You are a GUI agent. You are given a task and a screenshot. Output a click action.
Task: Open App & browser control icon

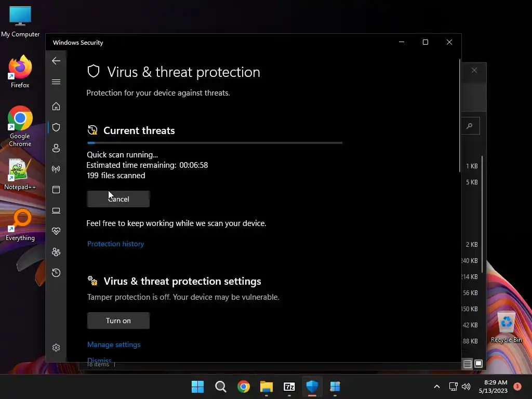point(56,190)
